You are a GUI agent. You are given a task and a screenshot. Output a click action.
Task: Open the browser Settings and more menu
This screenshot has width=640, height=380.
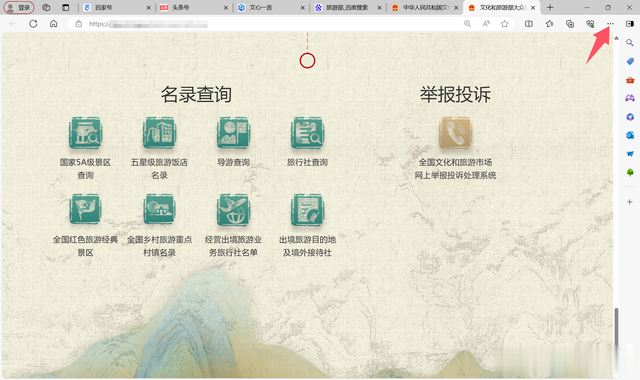pos(610,24)
